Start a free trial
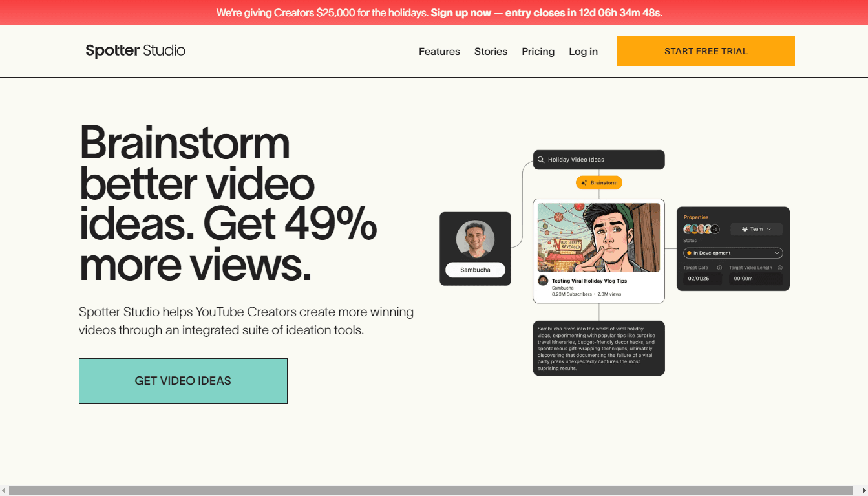 coord(705,50)
